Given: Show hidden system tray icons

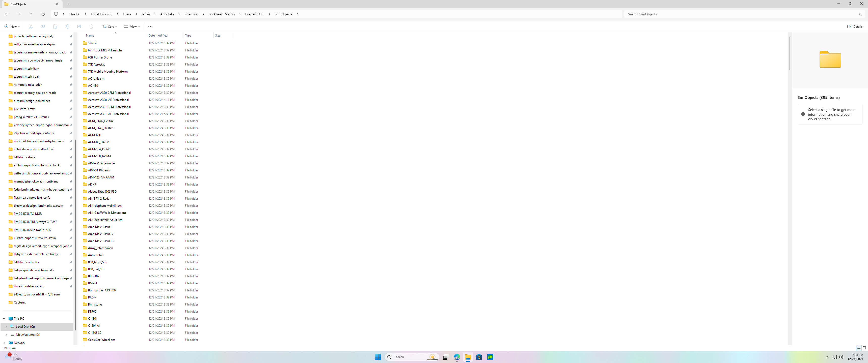Looking at the screenshot, I should [827, 357].
